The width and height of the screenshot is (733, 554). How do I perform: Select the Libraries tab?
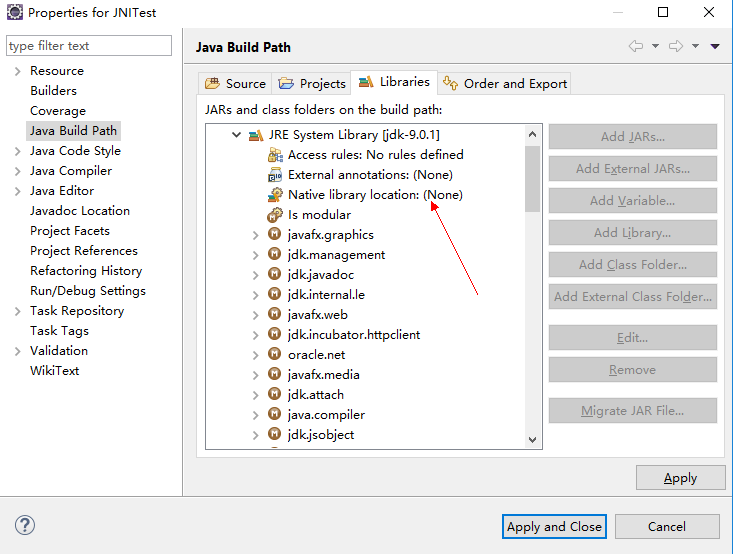pyautogui.click(x=394, y=82)
